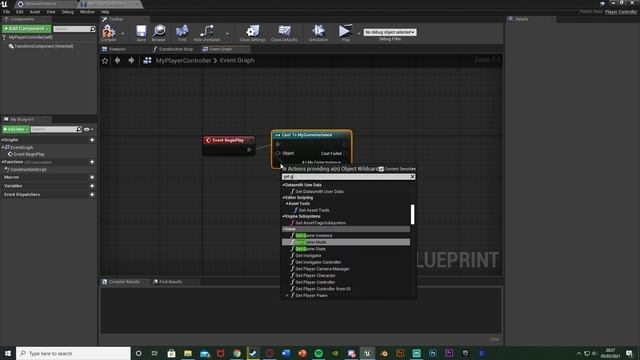The width and height of the screenshot is (640, 360).
Task: Click Windows taskbar search box
Action: coord(73,353)
